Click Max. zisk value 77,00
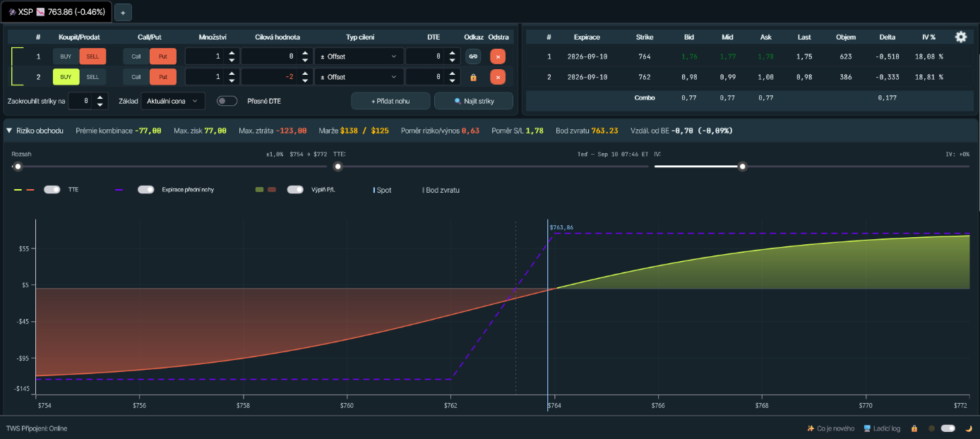Screen dimensions: 980x439 (x=215, y=131)
